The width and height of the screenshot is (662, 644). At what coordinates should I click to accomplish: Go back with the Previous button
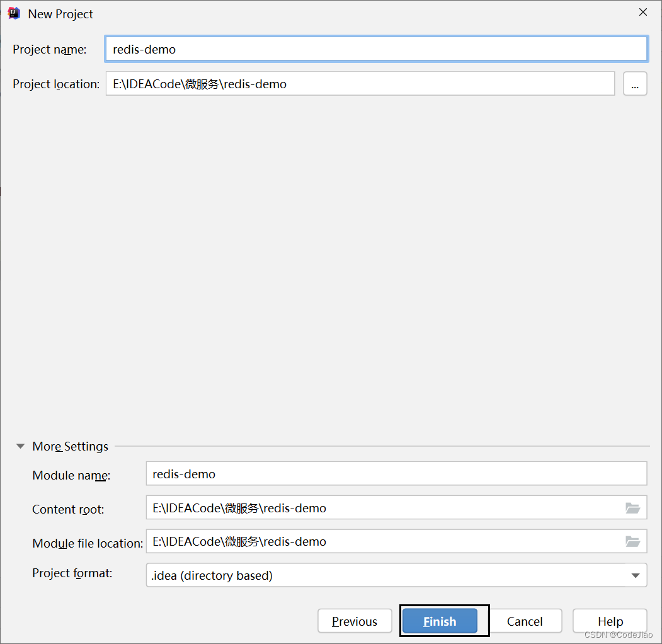(x=355, y=621)
